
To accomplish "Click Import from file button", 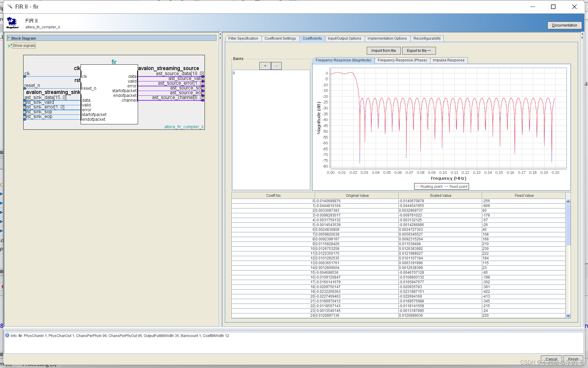I will [383, 51].
